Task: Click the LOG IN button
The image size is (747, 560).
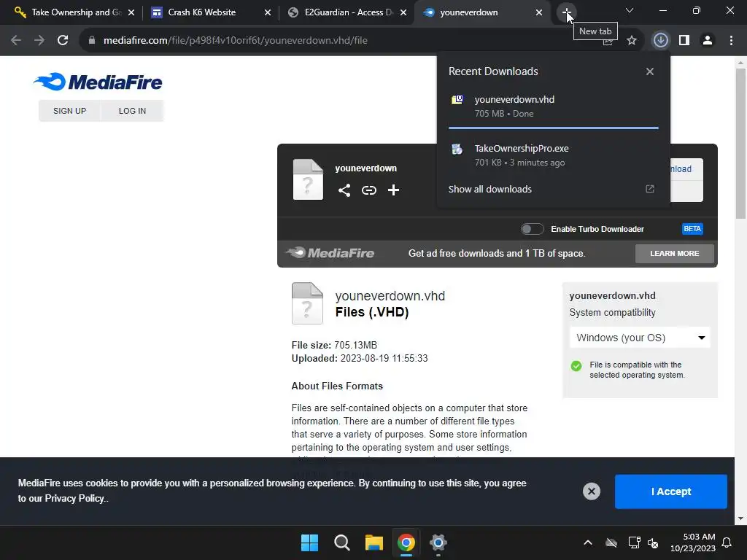Action: click(133, 111)
